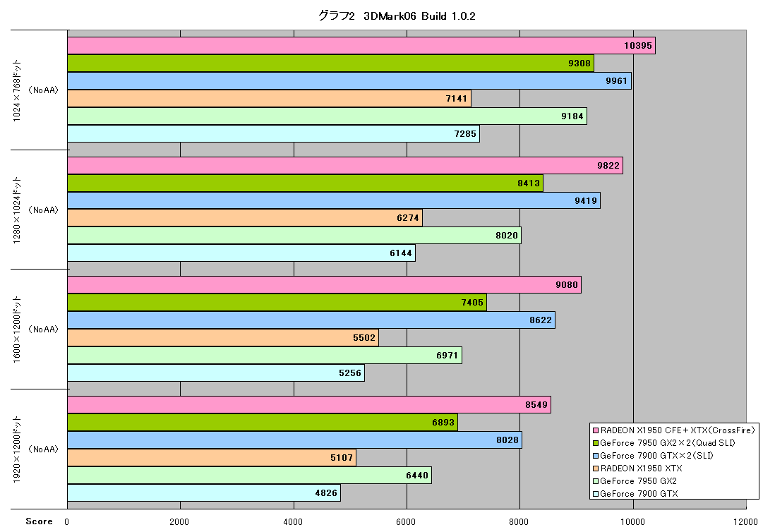Click the blue GeForce 7900 GTX×2 legend swatch
The width and height of the screenshot is (763, 532).
(596, 456)
